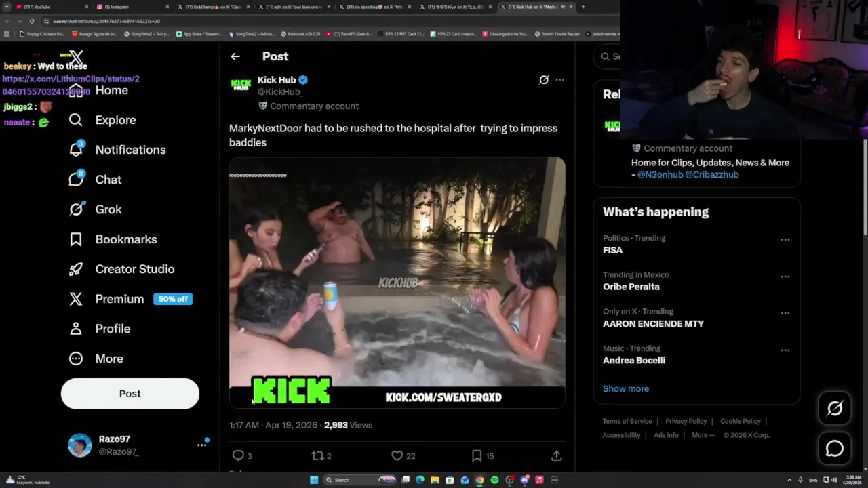Open Explore search icon in sidebar
Screen dimensions: 868x488
pos(76,120)
